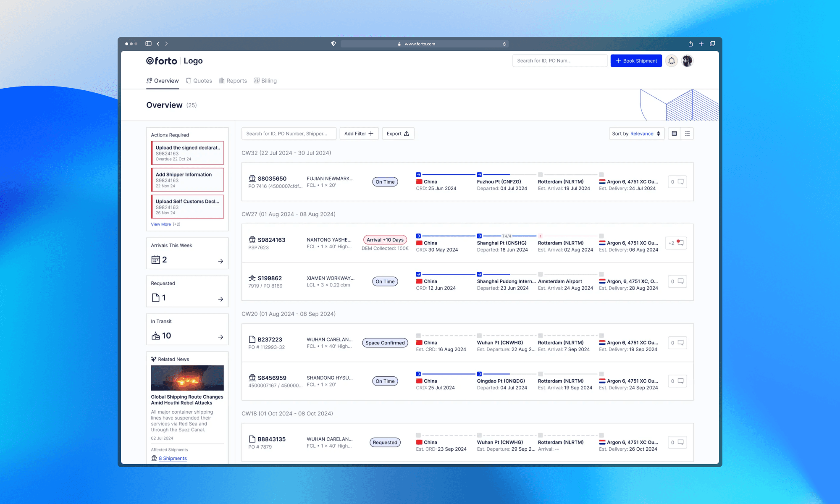Click the Related News fire thumbnail
The image size is (840, 504).
click(187, 378)
